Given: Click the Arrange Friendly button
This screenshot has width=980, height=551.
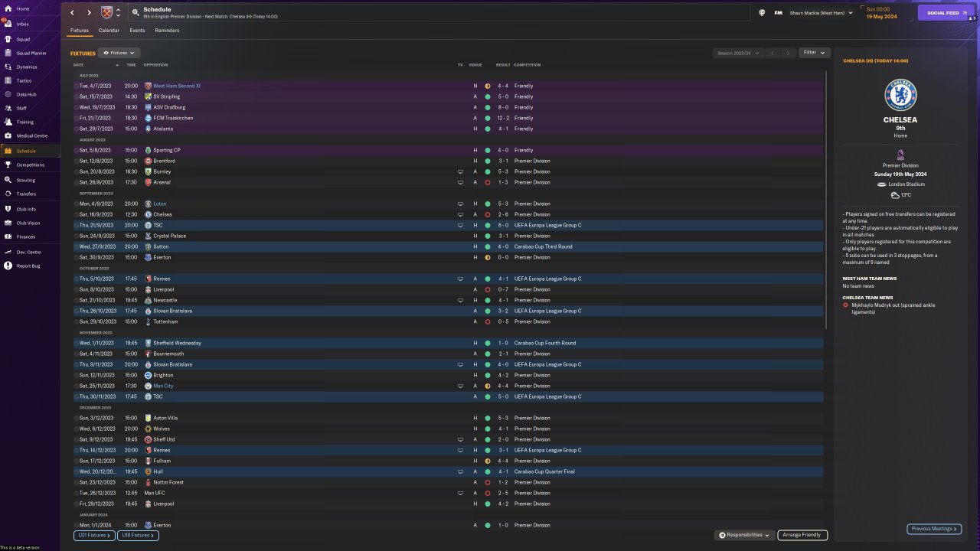Looking at the screenshot, I should point(802,535).
